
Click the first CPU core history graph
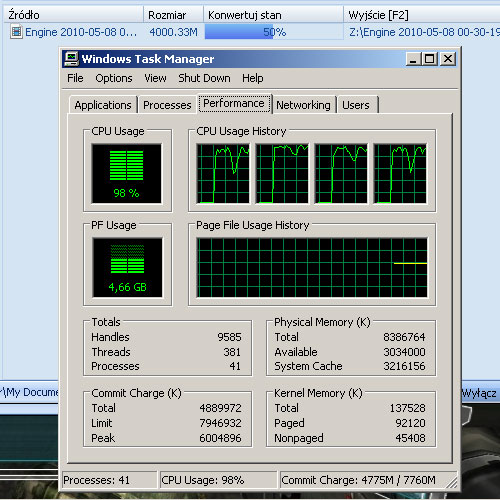click(x=223, y=173)
